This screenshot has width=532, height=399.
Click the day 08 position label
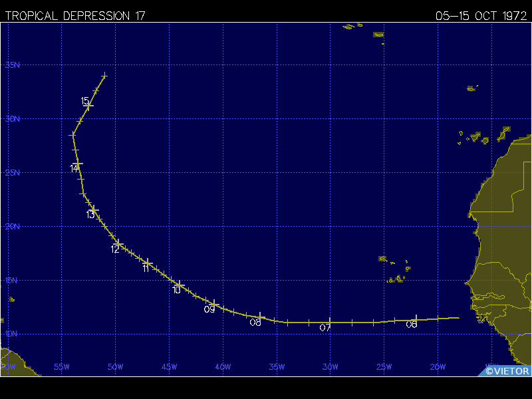(255, 323)
